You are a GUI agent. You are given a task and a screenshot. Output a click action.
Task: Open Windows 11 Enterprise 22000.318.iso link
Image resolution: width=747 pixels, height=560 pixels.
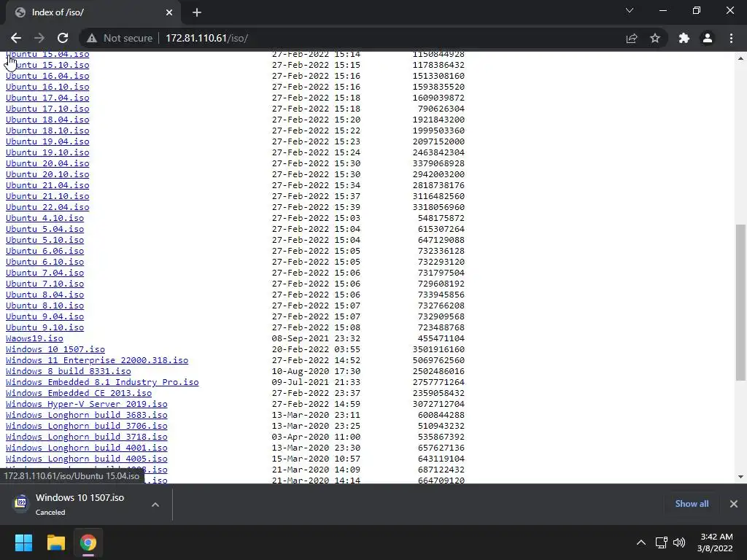[97, 360]
